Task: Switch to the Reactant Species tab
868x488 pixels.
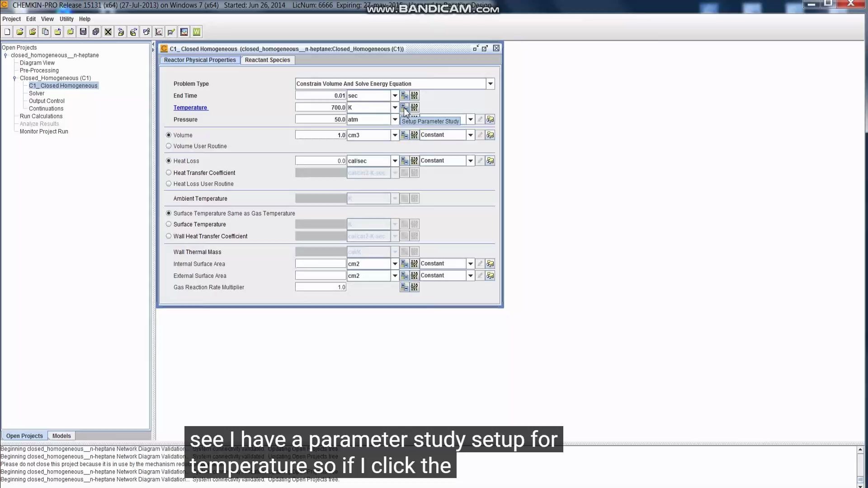Action: pos(268,60)
